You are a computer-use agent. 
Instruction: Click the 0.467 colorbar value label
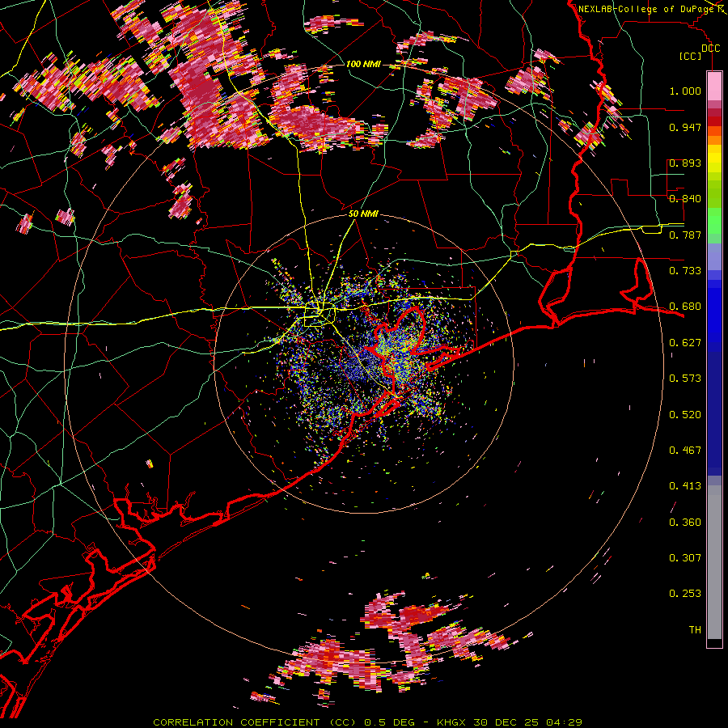tap(685, 451)
